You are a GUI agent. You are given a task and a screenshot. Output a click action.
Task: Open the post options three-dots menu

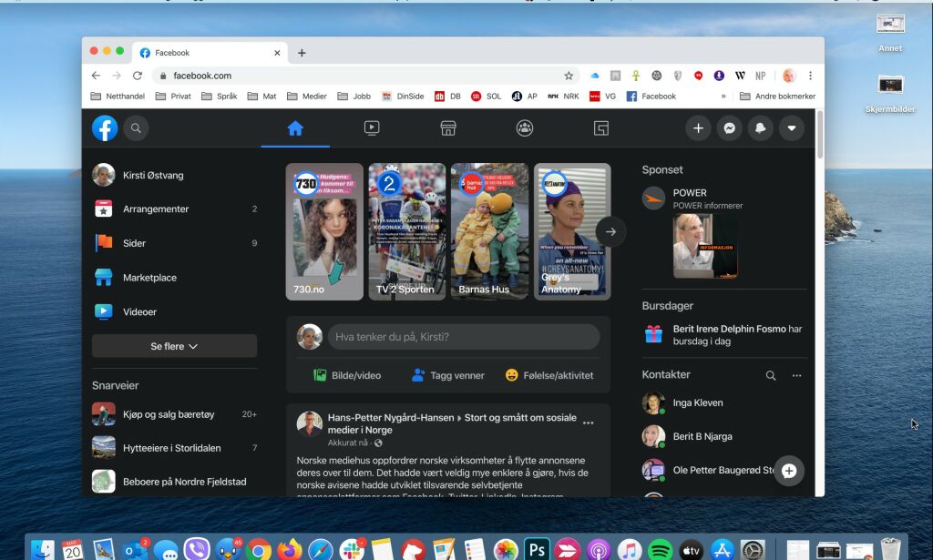[x=588, y=423]
